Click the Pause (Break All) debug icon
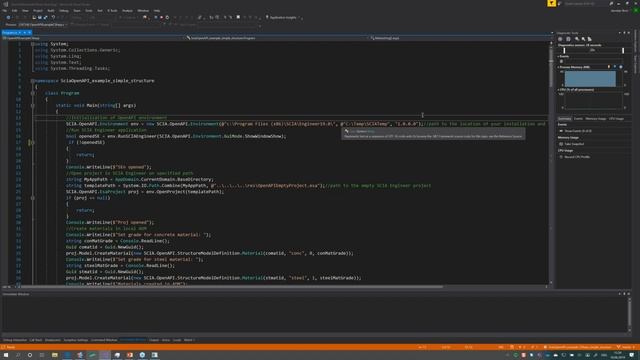The width and height of the screenshot is (640, 360). click(x=156, y=18)
